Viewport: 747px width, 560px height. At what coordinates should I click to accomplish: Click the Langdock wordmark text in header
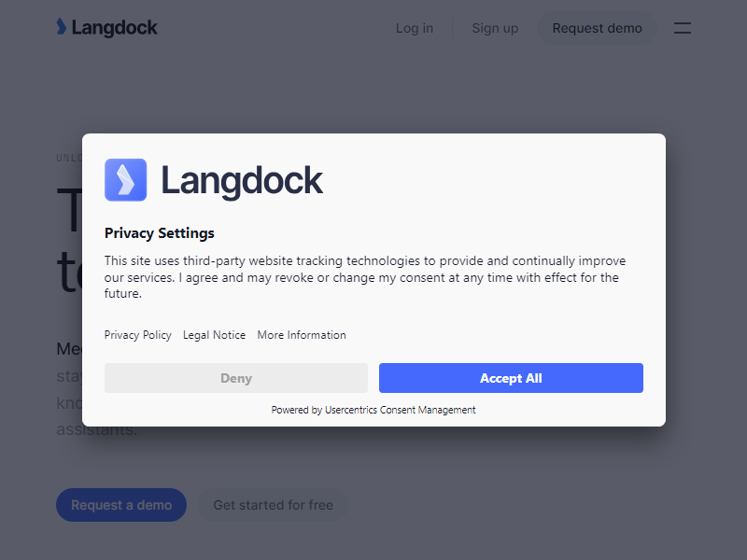click(114, 28)
